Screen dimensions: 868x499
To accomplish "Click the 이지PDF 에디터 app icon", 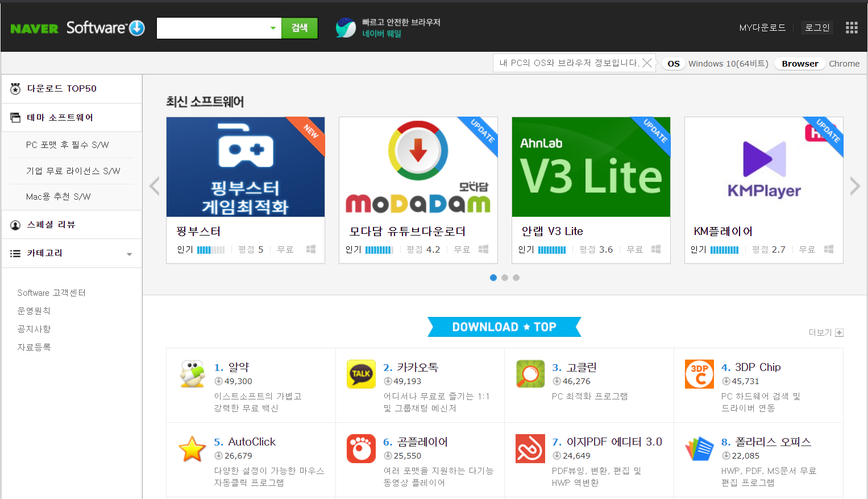I will (x=530, y=448).
